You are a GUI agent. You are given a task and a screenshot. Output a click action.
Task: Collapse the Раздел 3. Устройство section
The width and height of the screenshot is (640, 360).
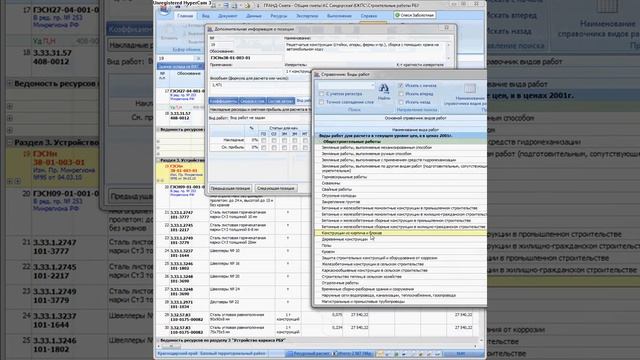tap(158, 160)
